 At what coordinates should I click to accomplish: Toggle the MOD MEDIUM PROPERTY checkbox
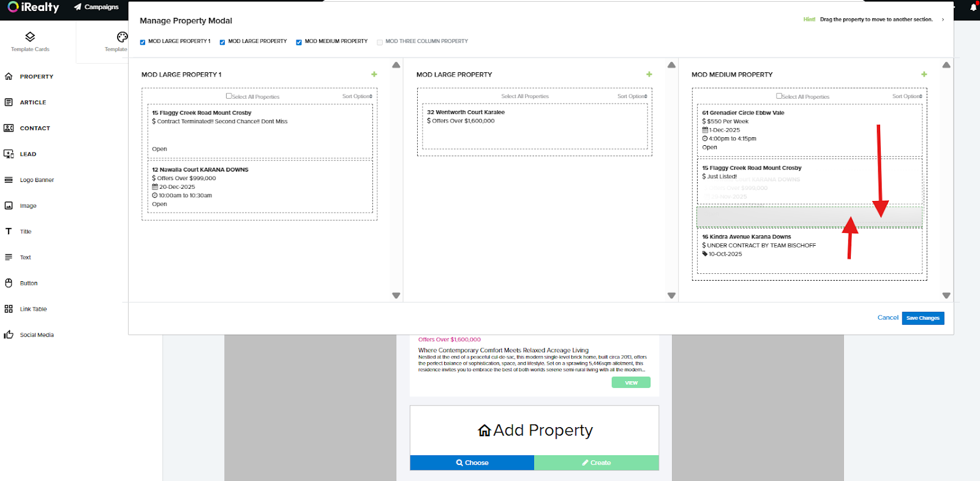tap(299, 42)
